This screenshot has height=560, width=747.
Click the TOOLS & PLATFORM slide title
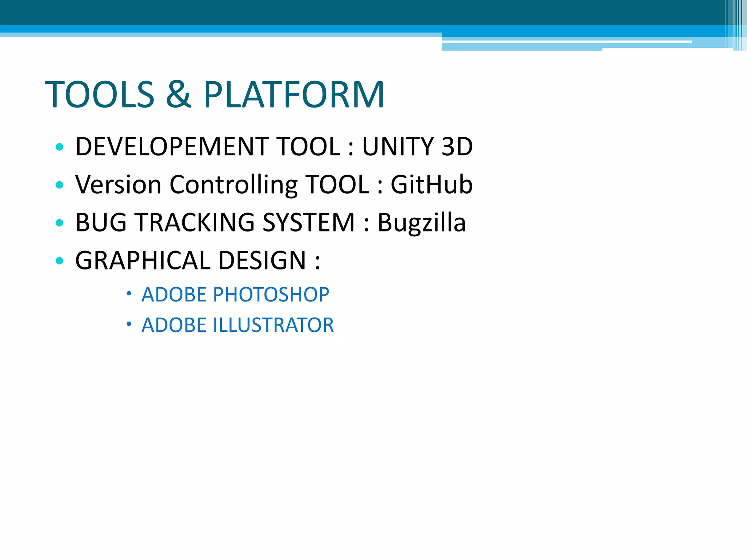[x=214, y=94]
